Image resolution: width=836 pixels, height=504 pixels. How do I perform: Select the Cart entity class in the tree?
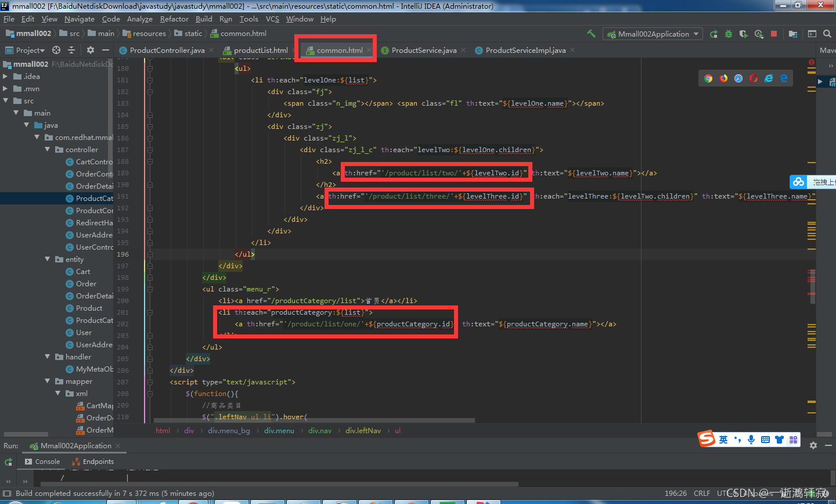[83, 271]
